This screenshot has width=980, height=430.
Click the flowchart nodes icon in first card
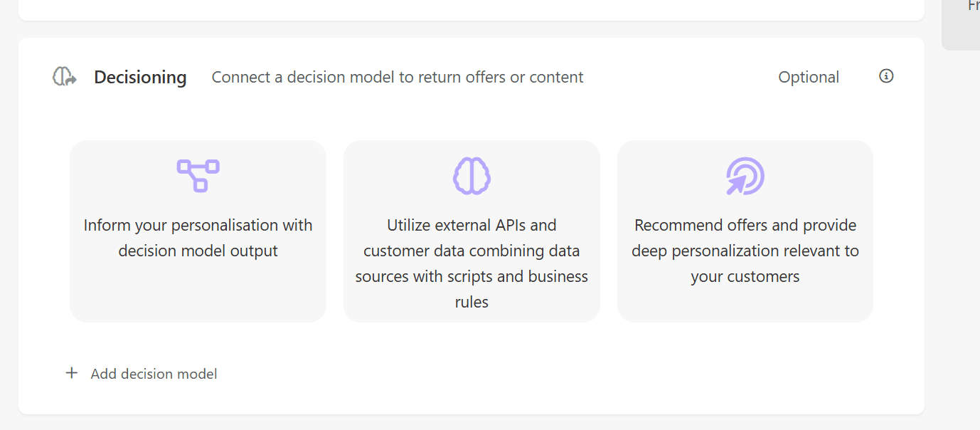[x=198, y=176]
